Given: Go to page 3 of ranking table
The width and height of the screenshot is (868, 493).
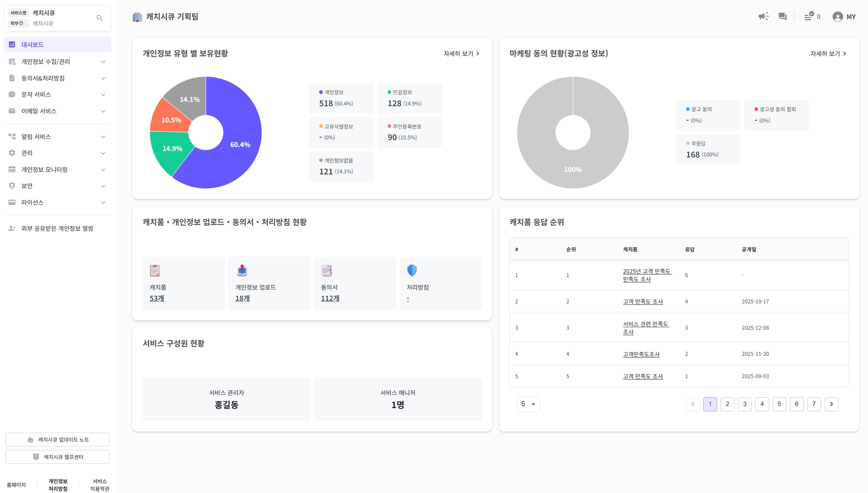Looking at the screenshot, I should coord(745,404).
